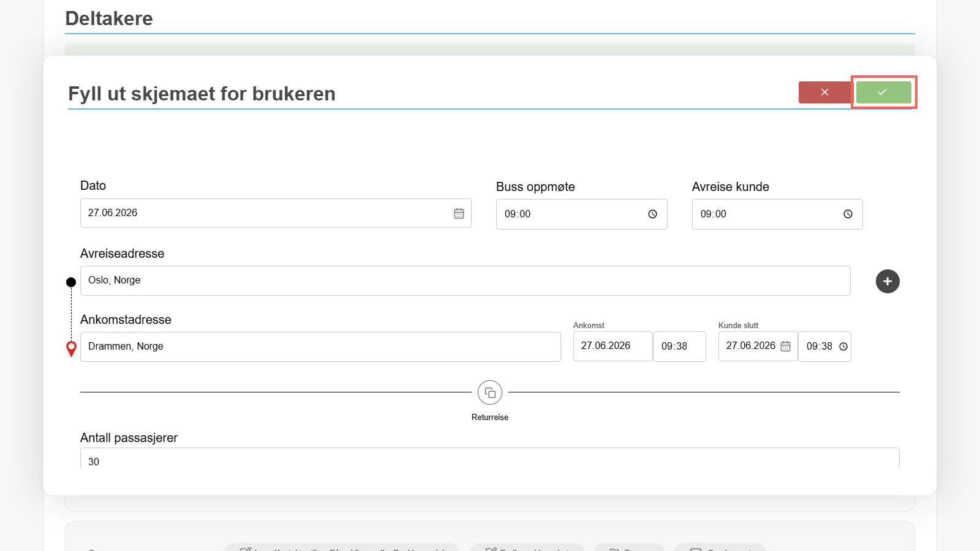This screenshot has width=980, height=551.
Task: Click the Avreiseadresse field with Oslo, Norge
Action: click(465, 280)
